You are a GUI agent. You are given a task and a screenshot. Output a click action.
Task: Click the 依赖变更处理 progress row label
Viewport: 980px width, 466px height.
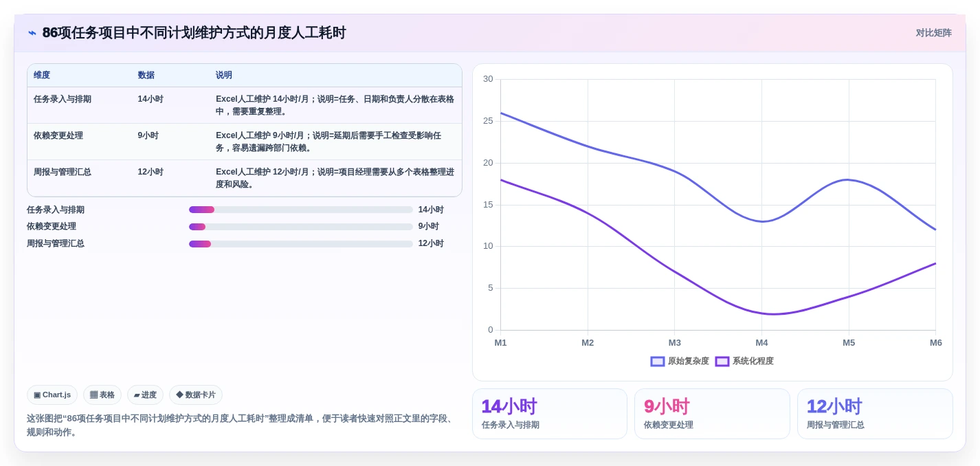52,226
